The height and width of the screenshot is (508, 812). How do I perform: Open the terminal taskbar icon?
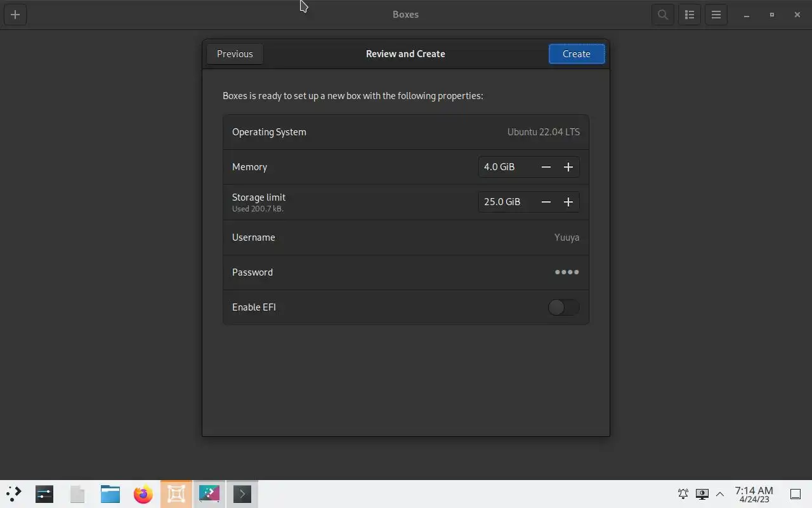coord(242,494)
